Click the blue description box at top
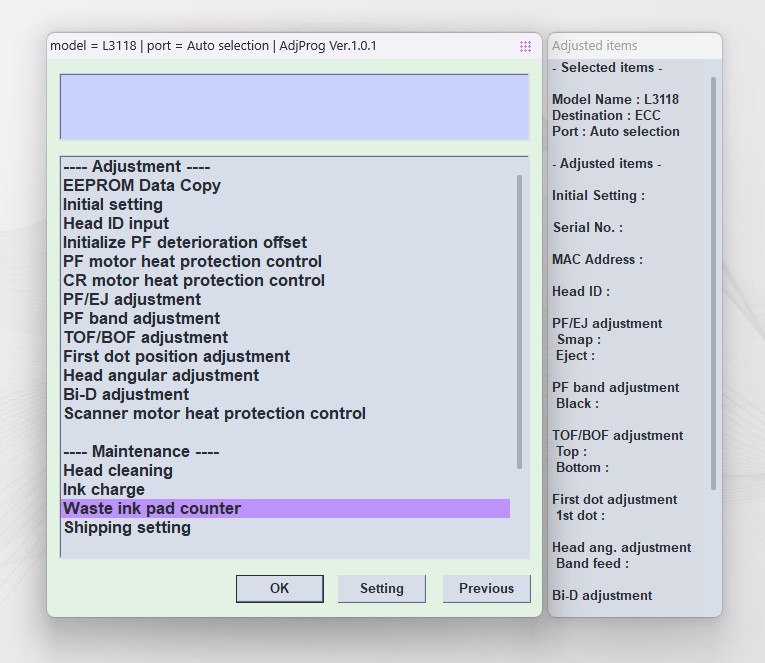Screen dimensions: 765x663 click(x=294, y=107)
